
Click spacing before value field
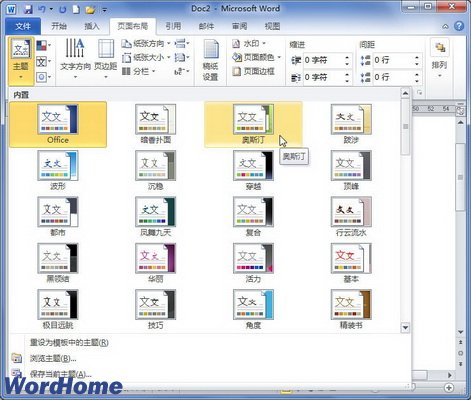(393, 60)
